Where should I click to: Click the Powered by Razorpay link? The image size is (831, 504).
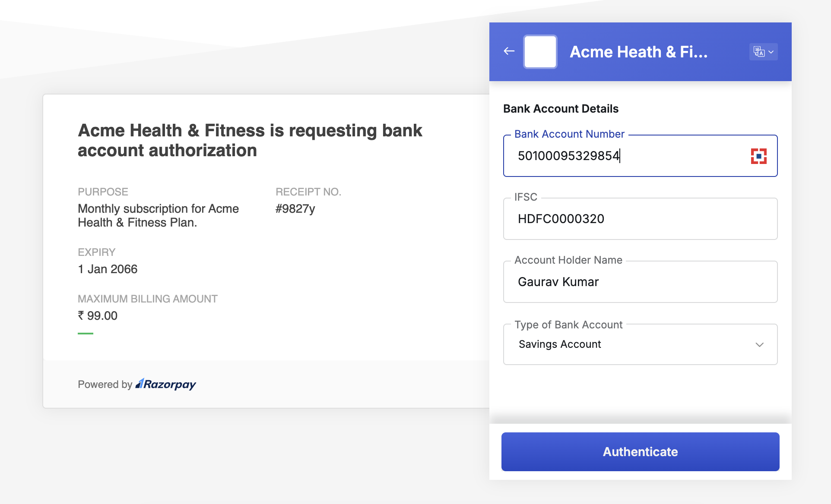(136, 384)
